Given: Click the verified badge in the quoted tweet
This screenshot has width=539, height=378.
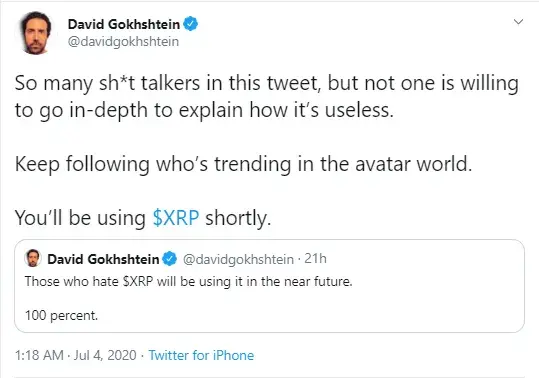Looking at the screenshot, I should (169, 259).
